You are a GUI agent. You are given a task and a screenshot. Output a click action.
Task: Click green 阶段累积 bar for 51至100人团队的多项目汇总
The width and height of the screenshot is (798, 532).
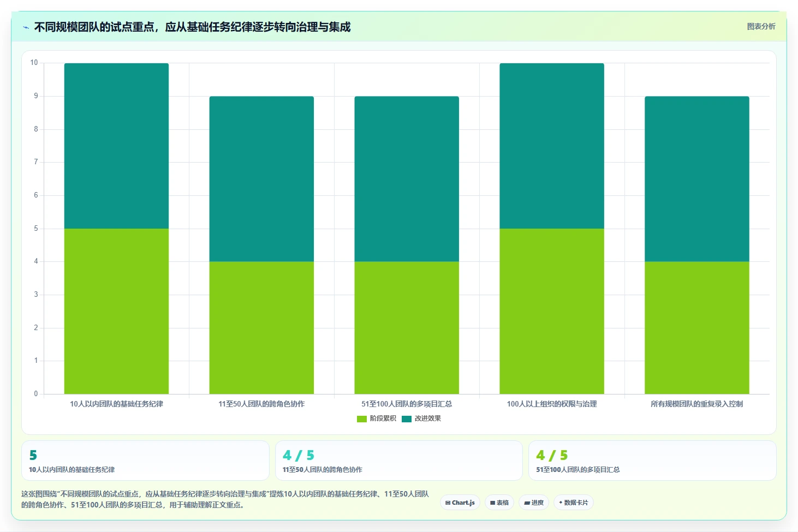click(407, 327)
